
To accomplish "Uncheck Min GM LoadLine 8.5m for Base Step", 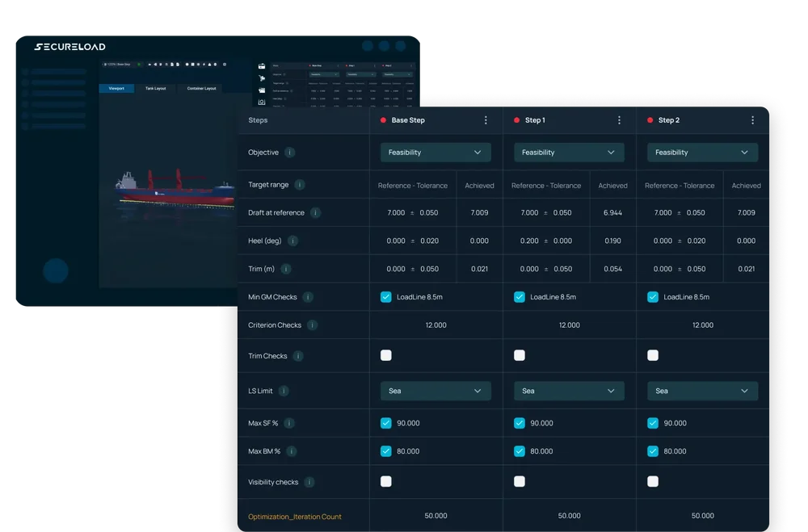I will click(x=386, y=297).
